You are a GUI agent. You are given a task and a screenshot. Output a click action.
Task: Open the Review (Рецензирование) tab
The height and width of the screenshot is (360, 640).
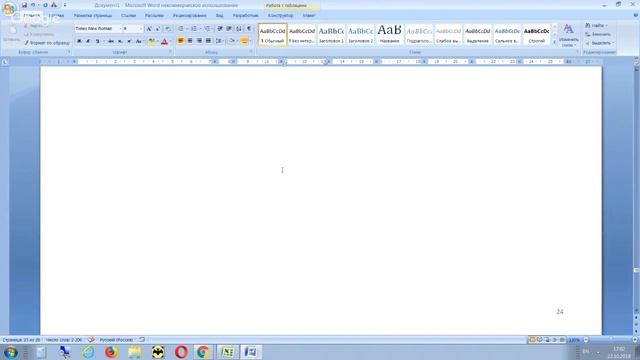pyautogui.click(x=190, y=16)
